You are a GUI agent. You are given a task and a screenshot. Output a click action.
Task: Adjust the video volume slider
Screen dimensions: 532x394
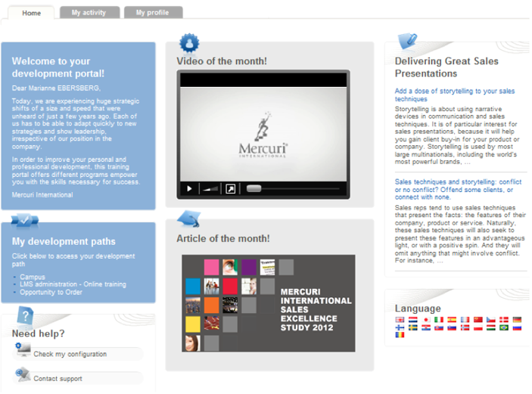[210, 189]
